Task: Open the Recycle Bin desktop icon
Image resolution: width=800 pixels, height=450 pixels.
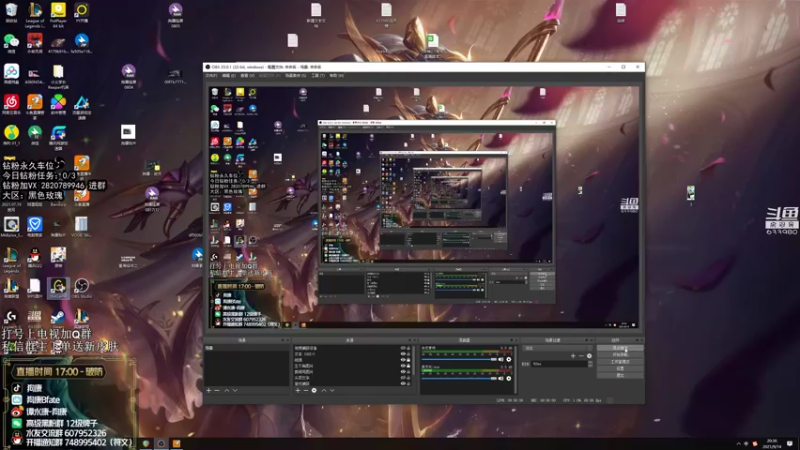Action: (x=11, y=13)
